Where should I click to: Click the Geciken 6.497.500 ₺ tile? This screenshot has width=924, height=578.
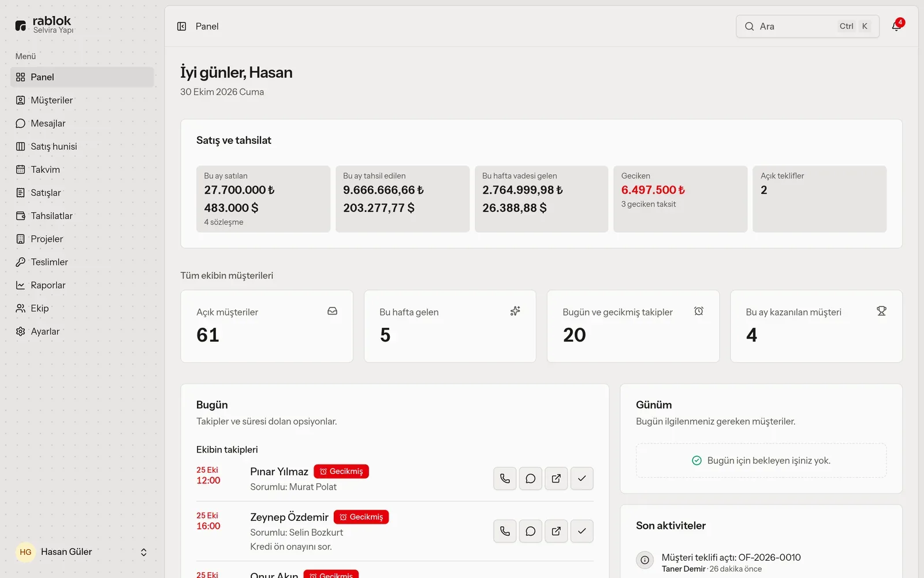click(x=680, y=199)
